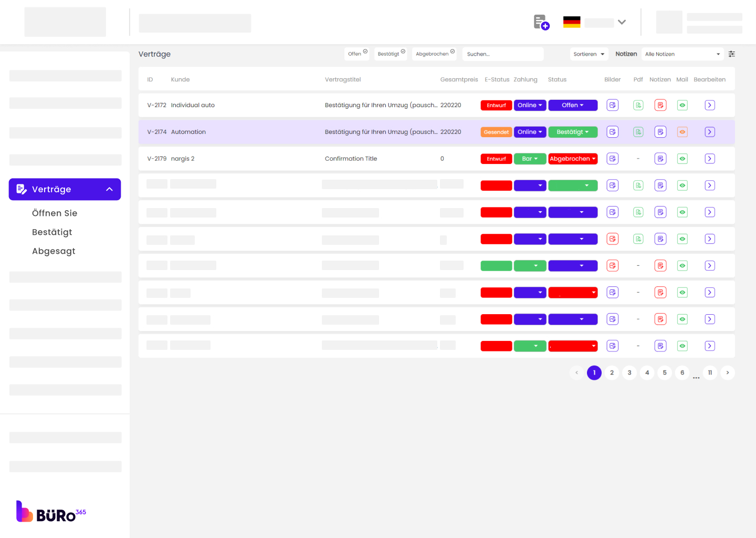Open PDF icon for contract V-2172
The image size is (756, 538).
tap(638, 105)
